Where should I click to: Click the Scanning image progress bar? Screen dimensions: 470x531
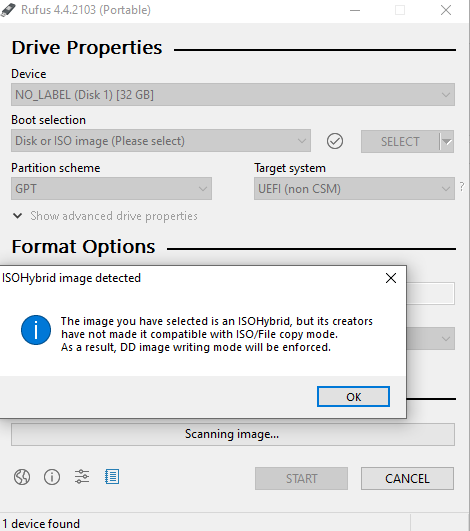click(233, 434)
